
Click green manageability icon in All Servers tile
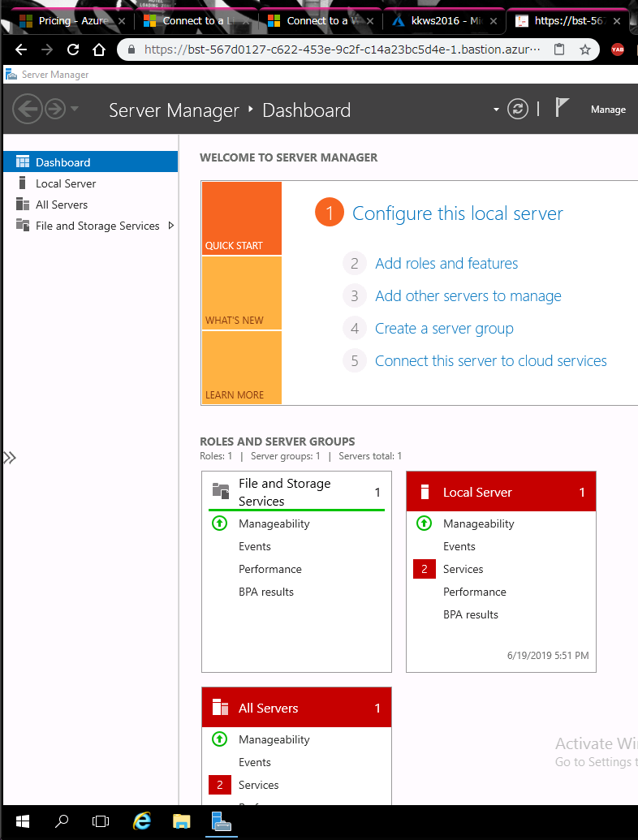tap(219, 739)
